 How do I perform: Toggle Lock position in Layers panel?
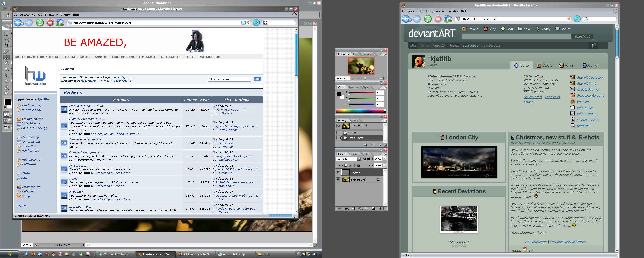tap(354, 166)
